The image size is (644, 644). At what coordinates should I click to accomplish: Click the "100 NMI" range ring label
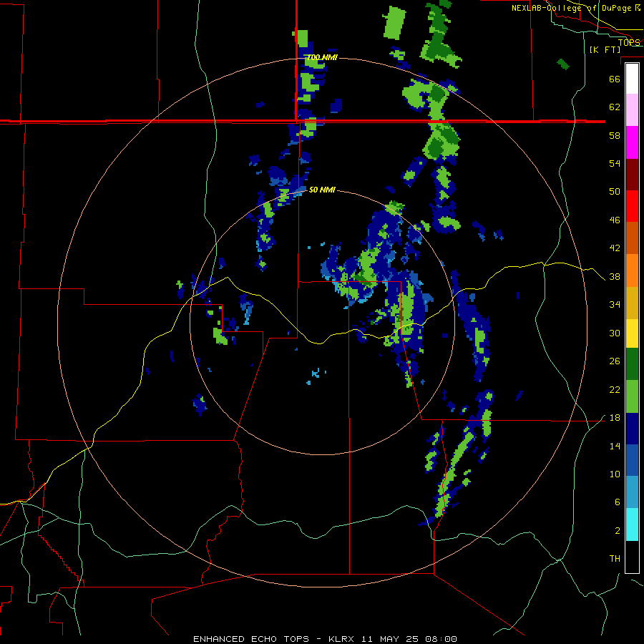point(323,57)
